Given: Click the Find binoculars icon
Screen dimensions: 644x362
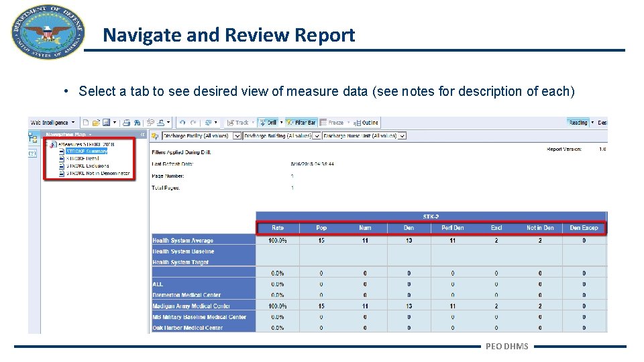Looking at the screenshot, I should coord(137,122).
